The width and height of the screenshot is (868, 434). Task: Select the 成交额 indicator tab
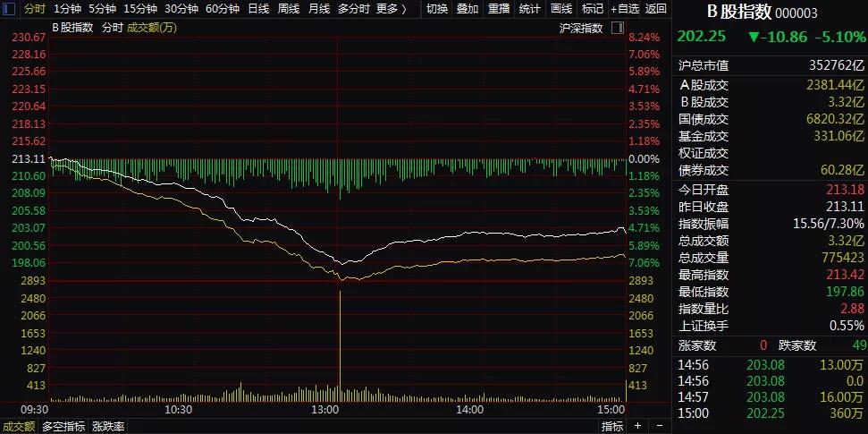click(18, 427)
